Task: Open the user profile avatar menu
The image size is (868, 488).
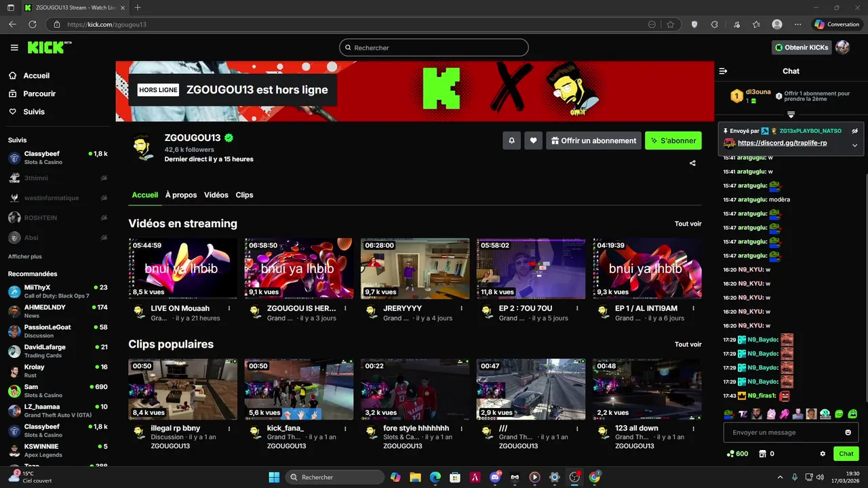Action: point(842,47)
